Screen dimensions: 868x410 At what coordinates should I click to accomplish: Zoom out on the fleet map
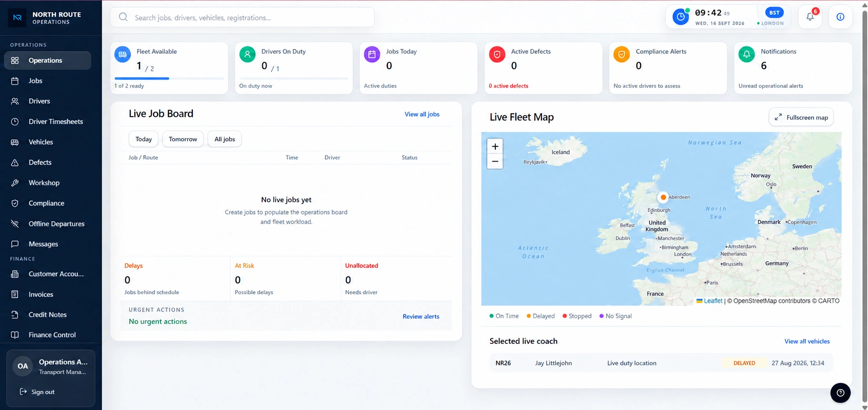point(495,162)
